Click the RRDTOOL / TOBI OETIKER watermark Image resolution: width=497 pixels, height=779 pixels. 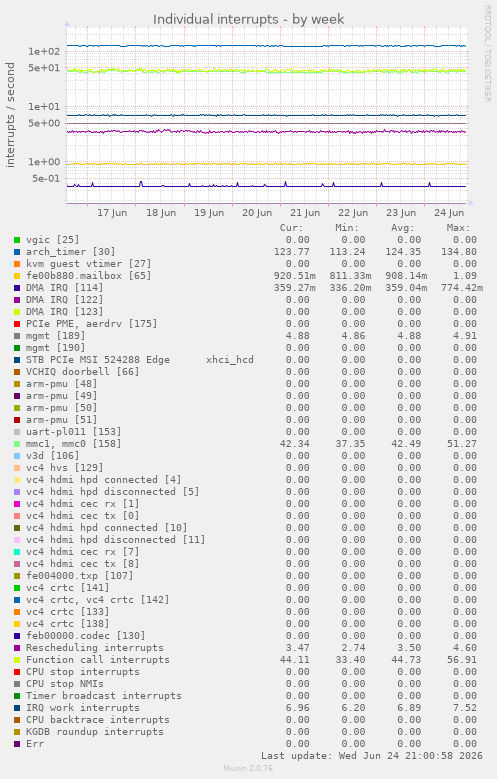pyautogui.click(x=488, y=54)
